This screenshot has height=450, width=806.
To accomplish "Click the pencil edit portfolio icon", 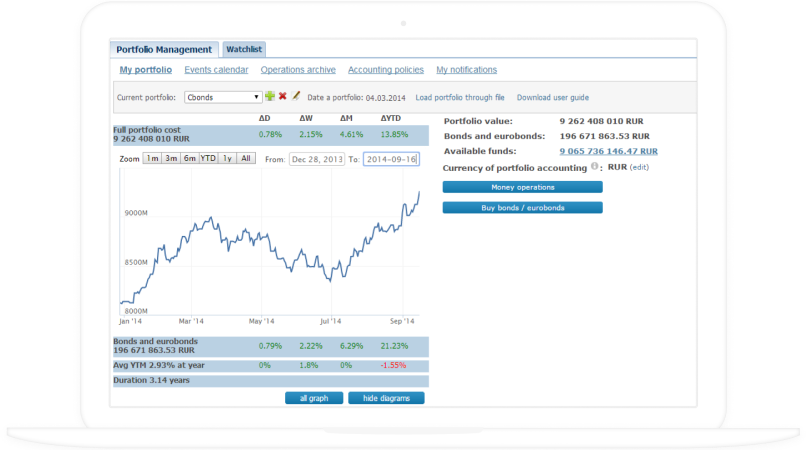I will (296, 97).
